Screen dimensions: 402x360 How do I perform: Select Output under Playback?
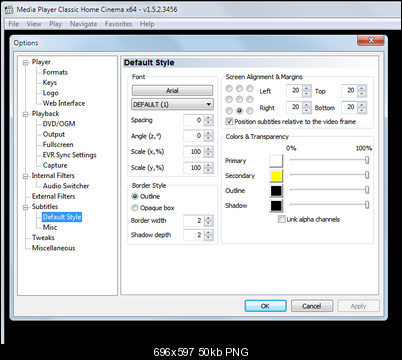[x=54, y=134]
